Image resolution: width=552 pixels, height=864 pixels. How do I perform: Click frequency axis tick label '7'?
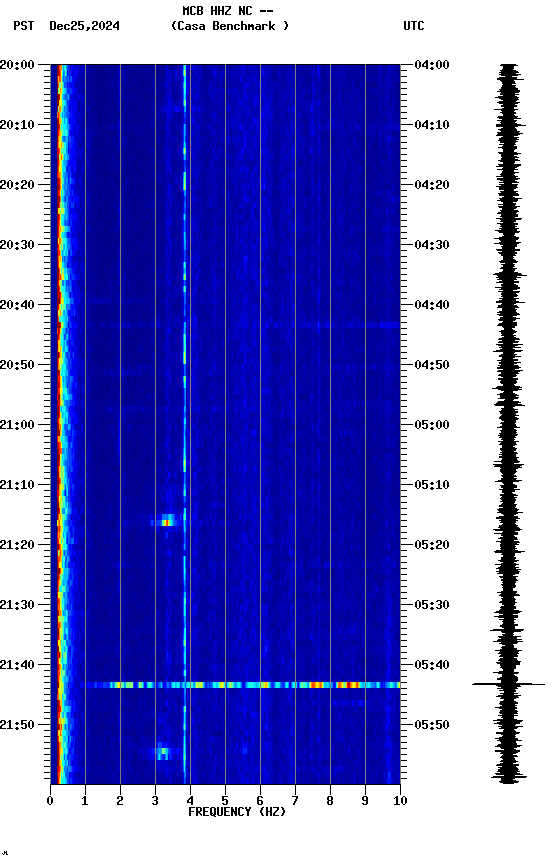(x=295, y=801)
